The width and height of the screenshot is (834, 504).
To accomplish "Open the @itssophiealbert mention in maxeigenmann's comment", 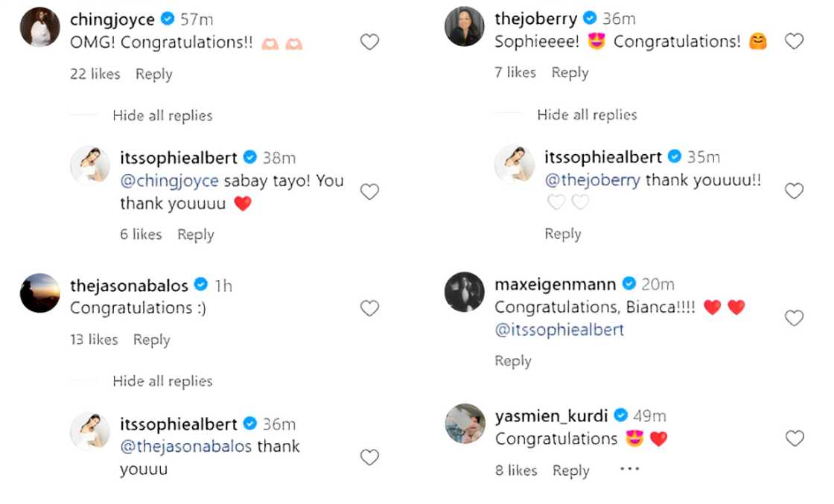I will pos(559,330).
